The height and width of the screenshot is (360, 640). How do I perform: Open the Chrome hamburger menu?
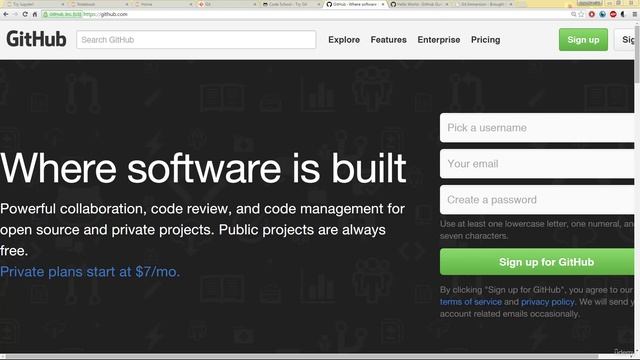coord(635,14)
